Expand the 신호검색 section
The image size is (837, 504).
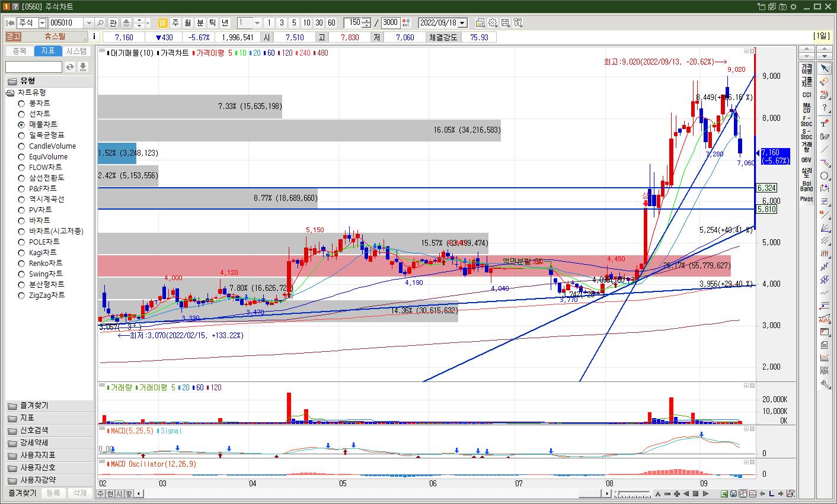[49, 431]
